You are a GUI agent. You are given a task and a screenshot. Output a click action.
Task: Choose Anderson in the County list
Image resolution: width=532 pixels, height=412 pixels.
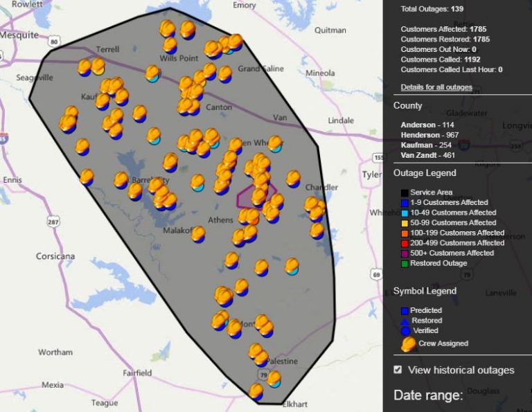(418, 125)
